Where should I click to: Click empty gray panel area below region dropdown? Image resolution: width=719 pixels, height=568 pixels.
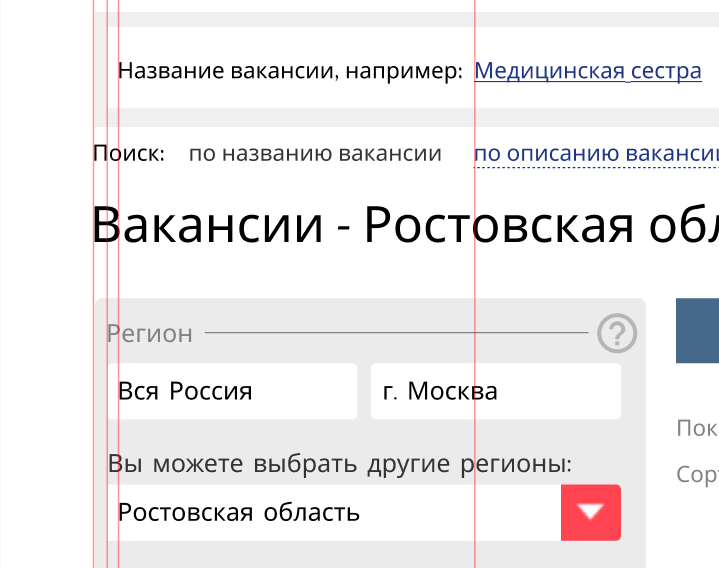coord(370,555)
